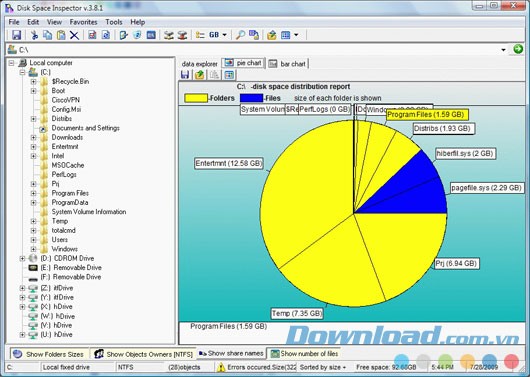Click the Temp (7.35 GB) pie label

[297, 313]
